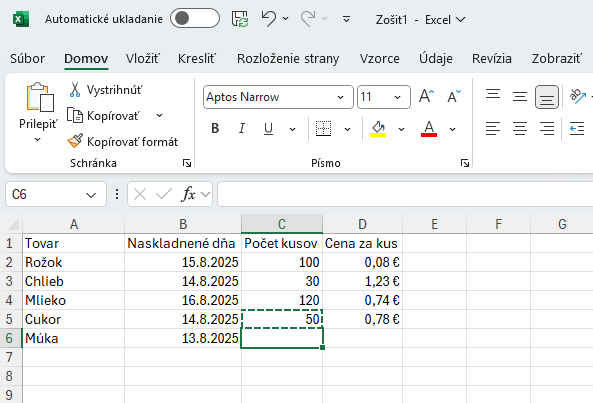This screenshot has height=403, width=593.
Task: Click the select all corner triangle
Action: 13,225
